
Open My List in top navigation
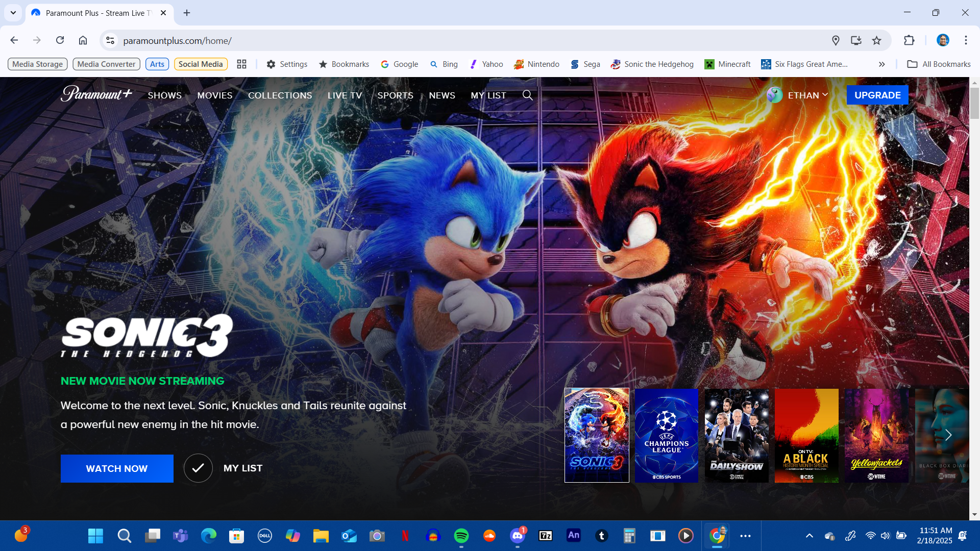click(488, 95)
